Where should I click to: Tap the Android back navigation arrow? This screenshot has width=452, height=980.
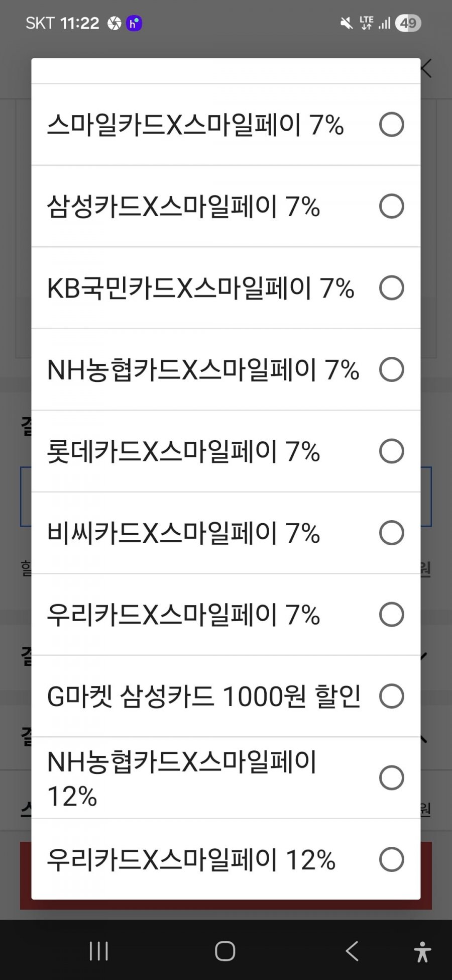click(352, 951)
